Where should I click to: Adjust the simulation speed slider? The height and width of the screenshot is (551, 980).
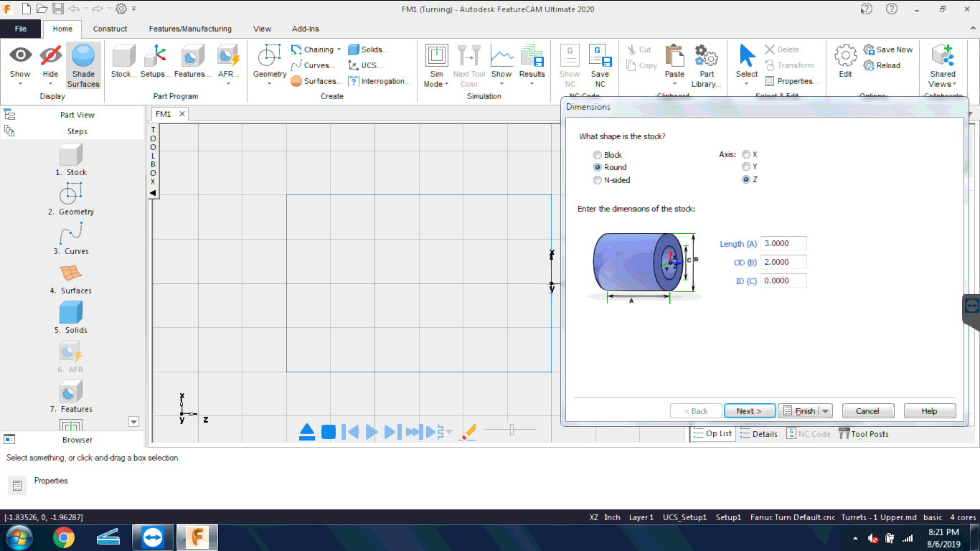pyautogui.click(x=512, y=430)
